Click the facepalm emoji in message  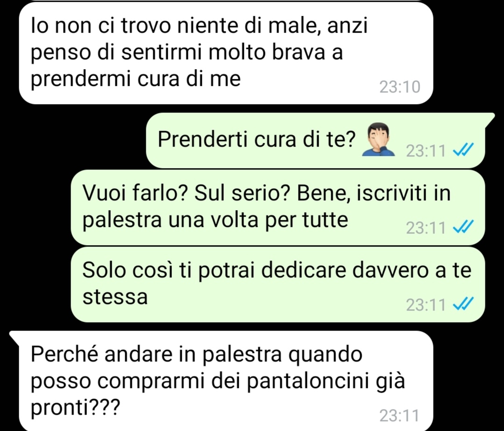[378, 140]
